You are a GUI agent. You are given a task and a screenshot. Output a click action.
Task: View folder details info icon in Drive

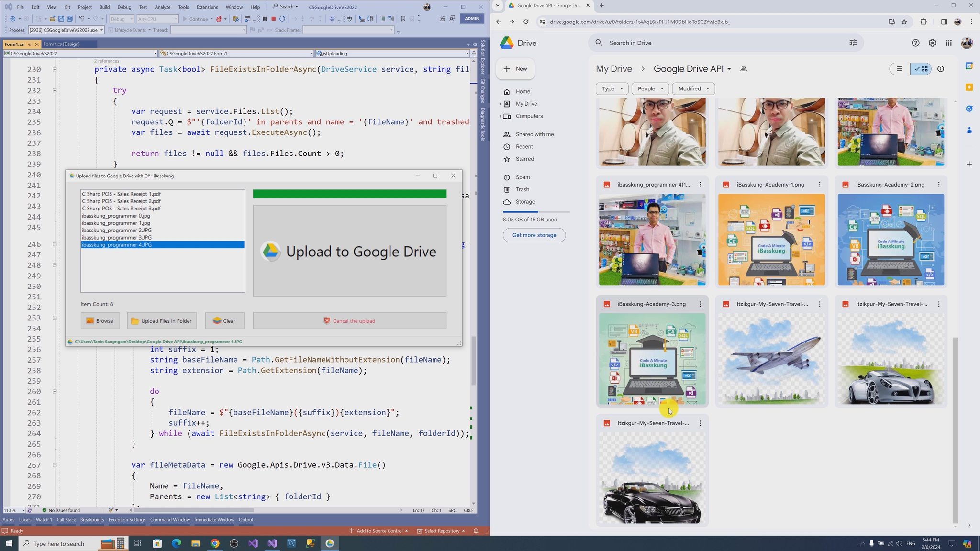tap(940, 69)
